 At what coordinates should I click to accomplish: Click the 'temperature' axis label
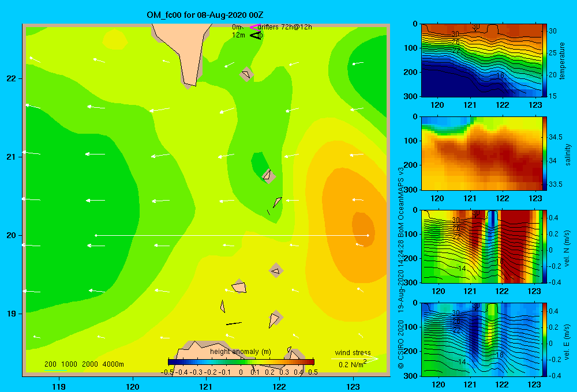pos(562,61)
